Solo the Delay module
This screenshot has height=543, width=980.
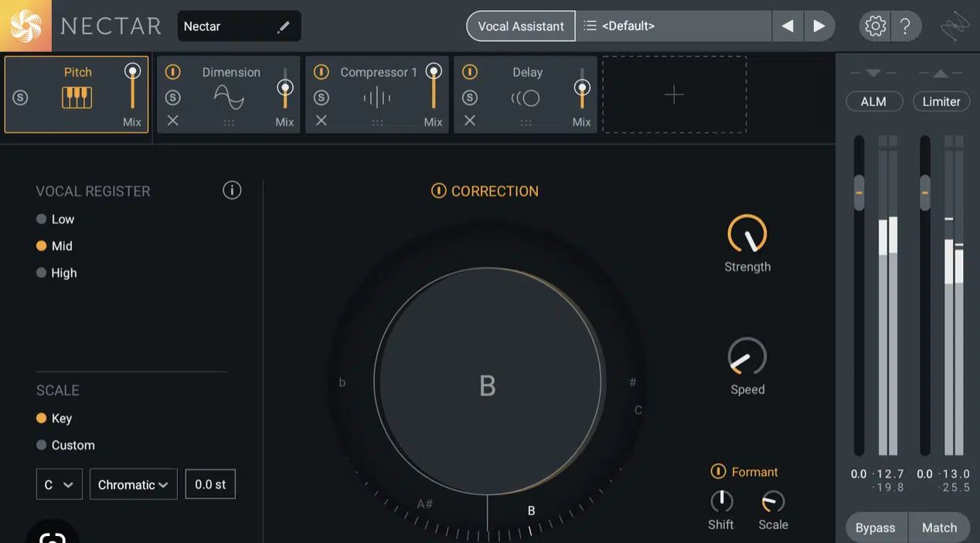coord(470,97)
